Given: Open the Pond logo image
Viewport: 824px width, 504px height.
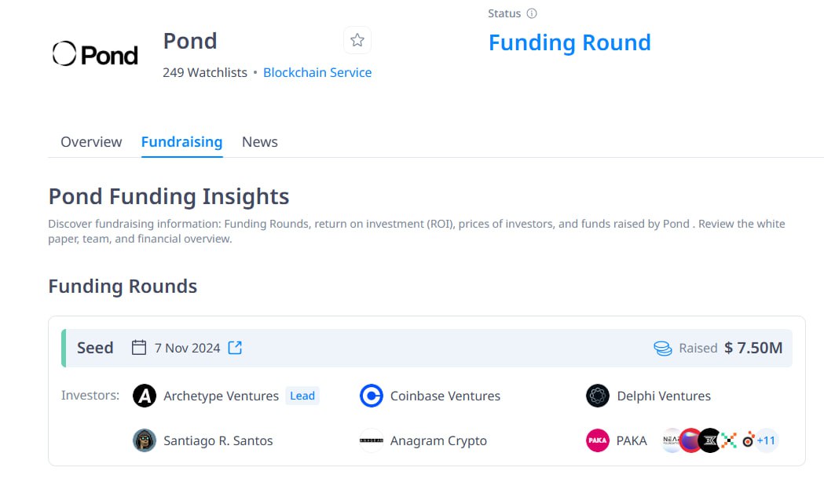Looking at the screenshot, I should tap(95, 53).
